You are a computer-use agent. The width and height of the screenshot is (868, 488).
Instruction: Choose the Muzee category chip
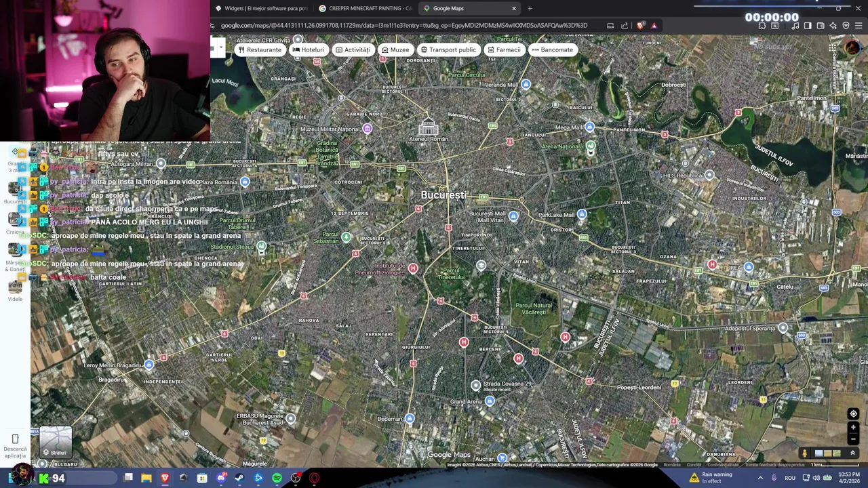(x=395, y=49)
